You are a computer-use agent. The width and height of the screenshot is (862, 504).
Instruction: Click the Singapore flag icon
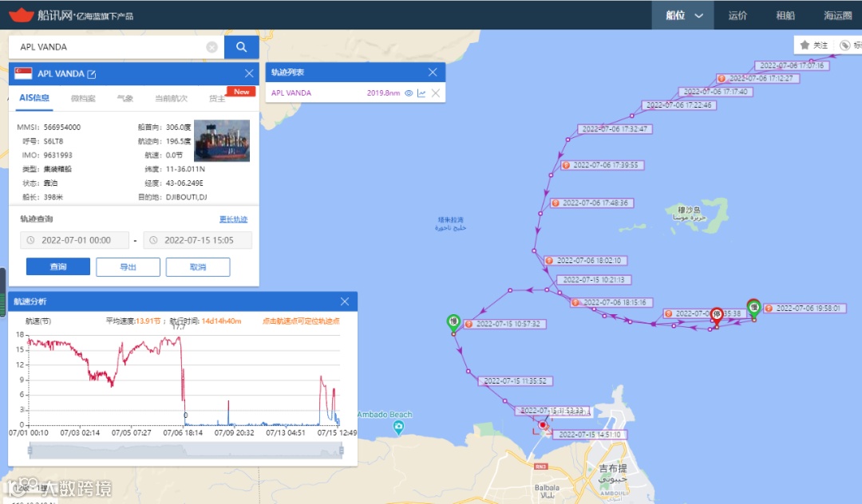[23, 73]
